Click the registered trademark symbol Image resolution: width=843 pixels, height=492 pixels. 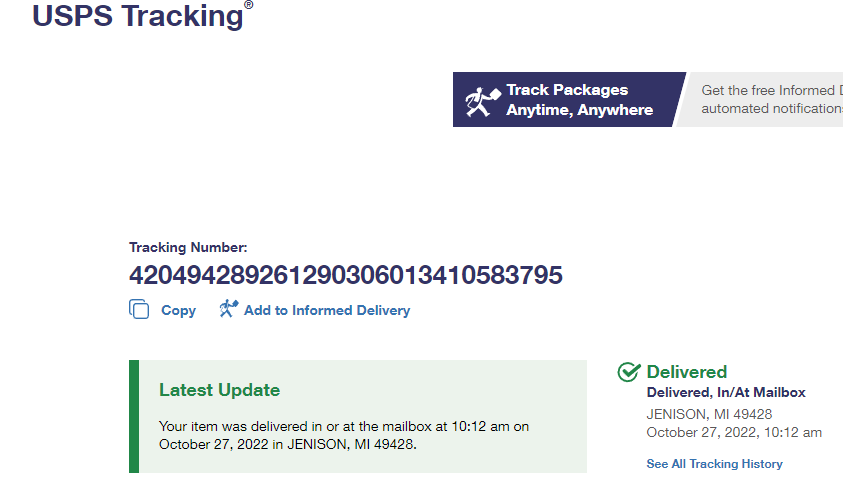pos(249,5)
